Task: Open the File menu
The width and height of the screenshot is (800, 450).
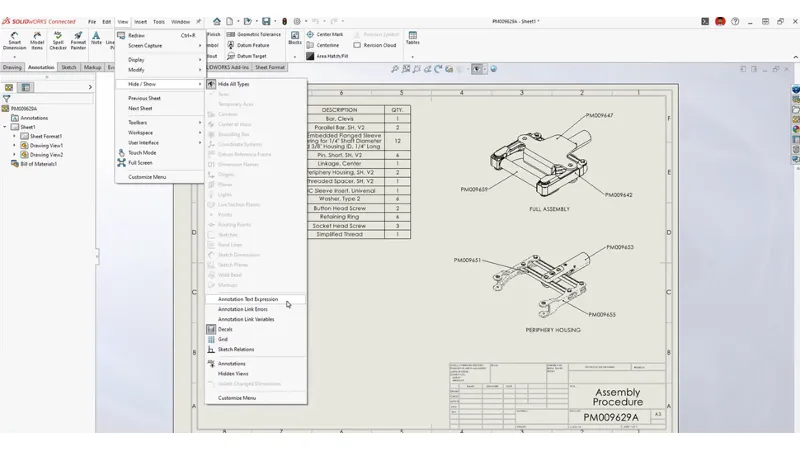Action: [92, 22]
